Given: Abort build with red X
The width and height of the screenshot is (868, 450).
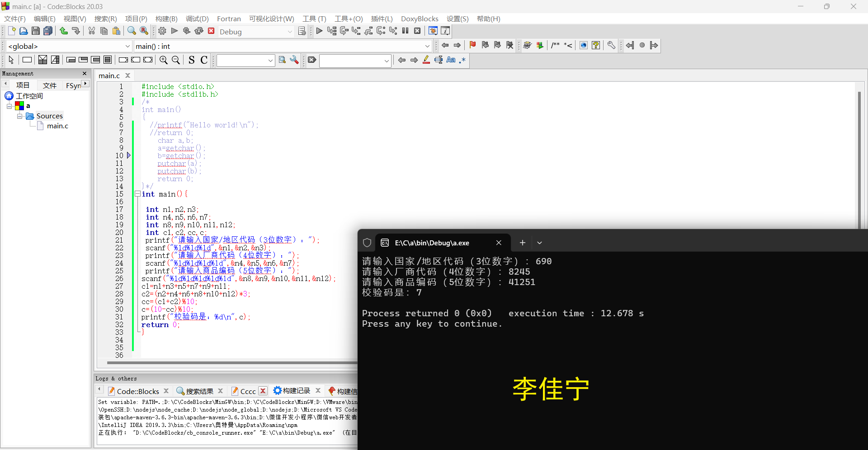Looking at the screenshot, I should [x=211, y=31].
